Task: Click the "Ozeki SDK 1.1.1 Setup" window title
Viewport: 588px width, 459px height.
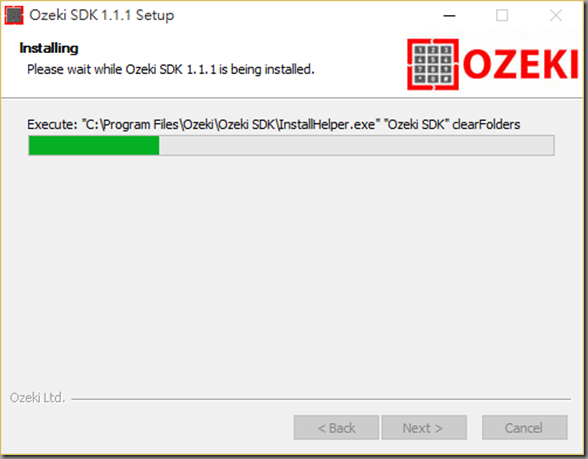Action: (x=102, y=15)
